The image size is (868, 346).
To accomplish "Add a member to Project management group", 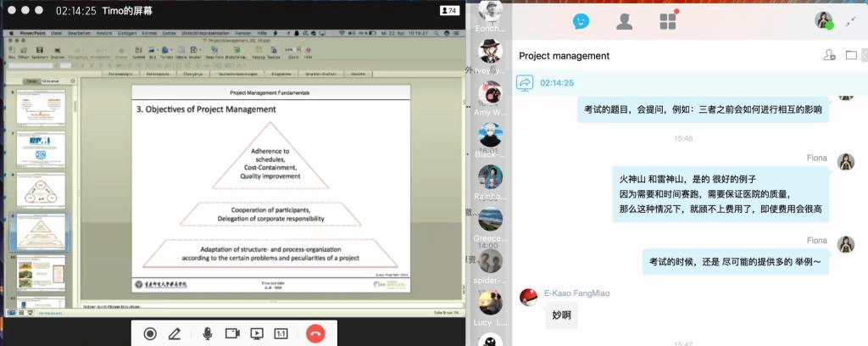I will click(x=829, y=56).
